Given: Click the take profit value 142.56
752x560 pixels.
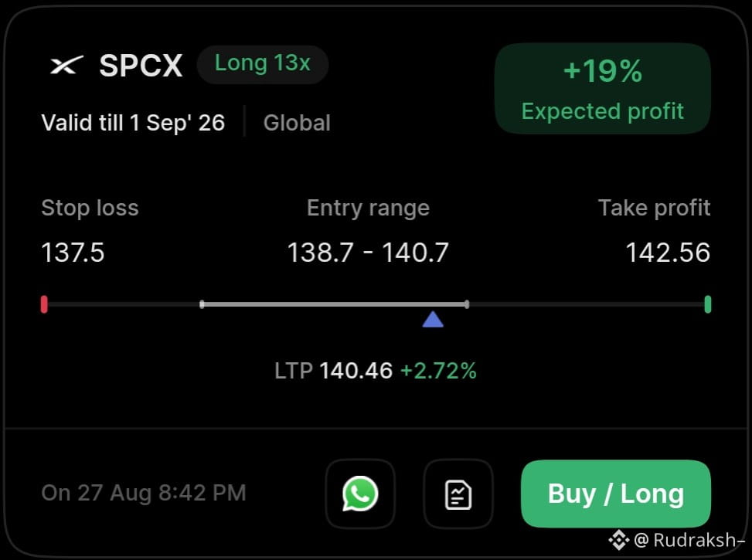Looking at the screenshot, I should (x=668, y=253).
